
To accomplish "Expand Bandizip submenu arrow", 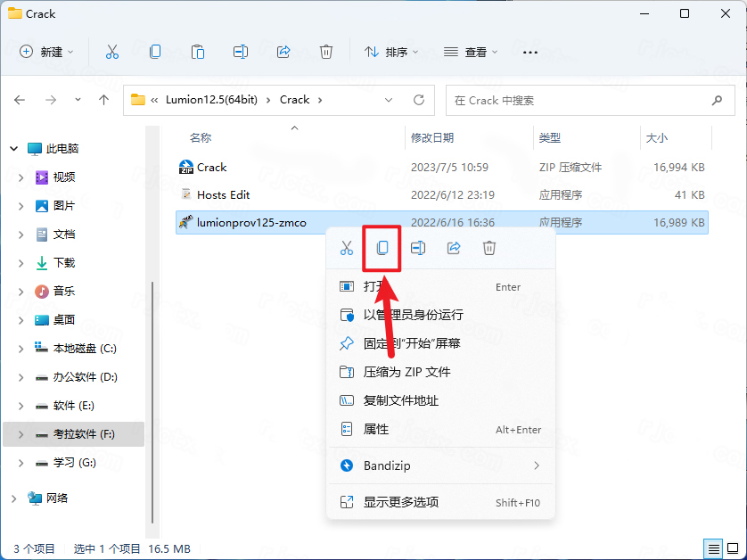I will point(537,465).
